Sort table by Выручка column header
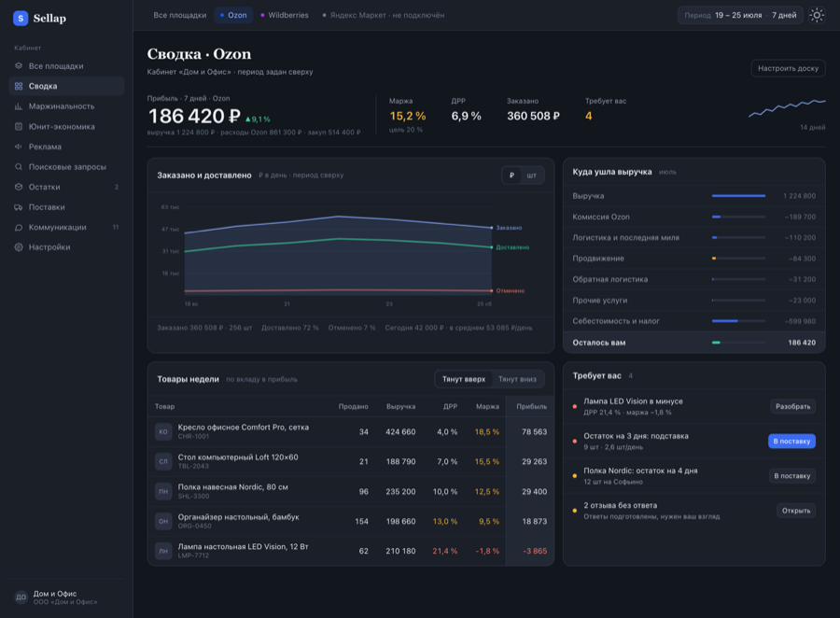This screenshot has width=840, height=618. (x=400, y=406)
